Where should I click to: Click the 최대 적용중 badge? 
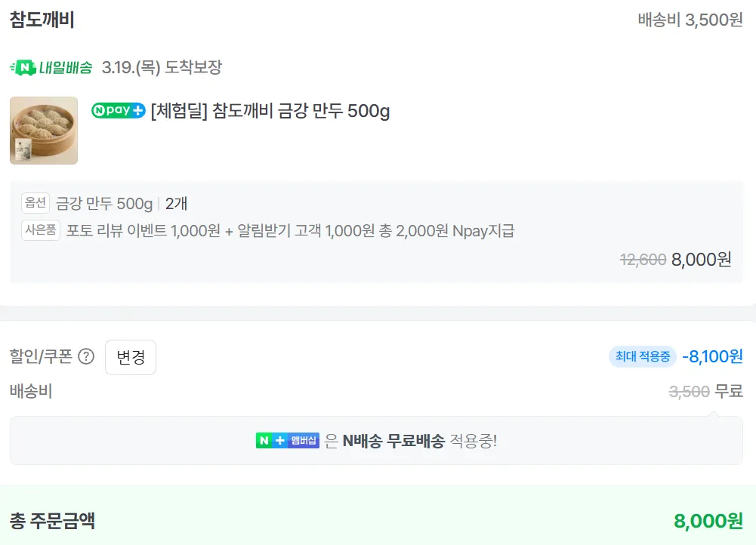tap(643, 356)
